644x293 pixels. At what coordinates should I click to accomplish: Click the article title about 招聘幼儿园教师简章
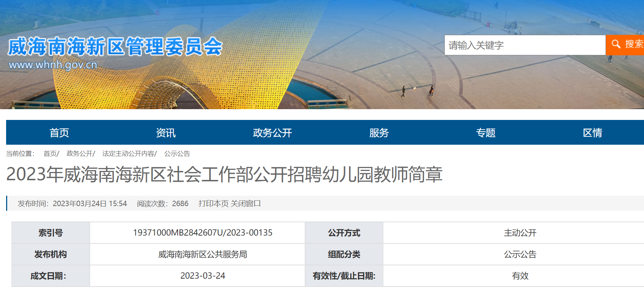coord(224,174)
